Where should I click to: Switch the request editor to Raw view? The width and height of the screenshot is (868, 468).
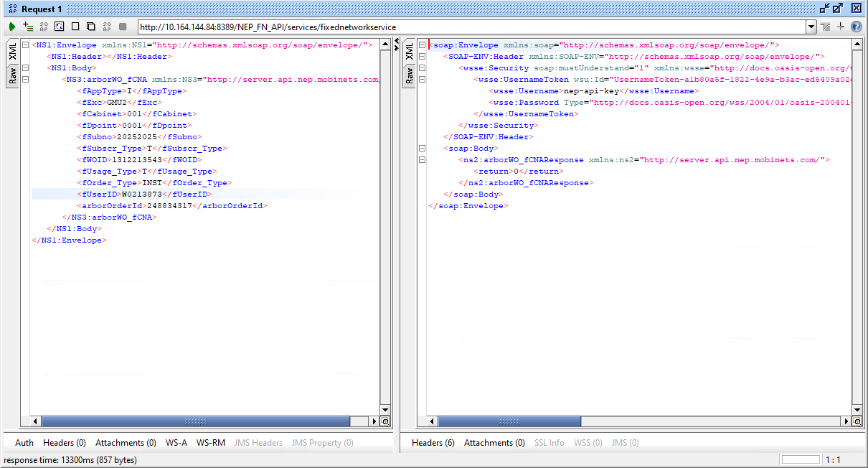coord(12,75)
